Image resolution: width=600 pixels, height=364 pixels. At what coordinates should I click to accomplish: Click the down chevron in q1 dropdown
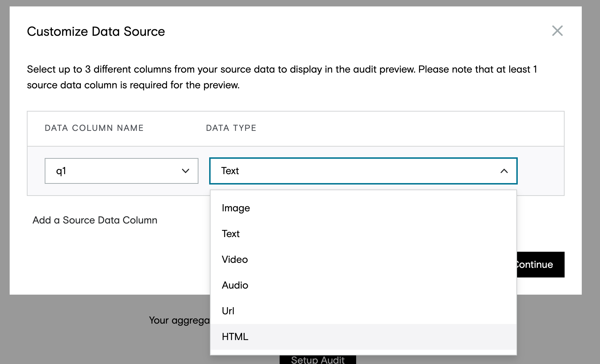pos(185,171)
